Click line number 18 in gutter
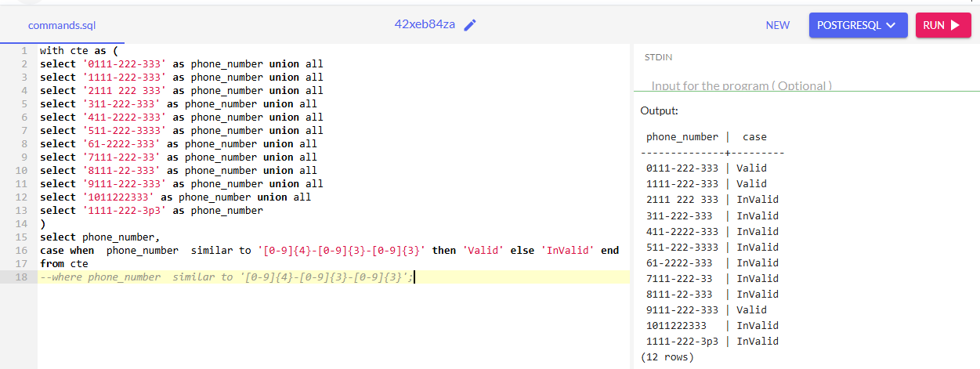 [x=22, y=277]
